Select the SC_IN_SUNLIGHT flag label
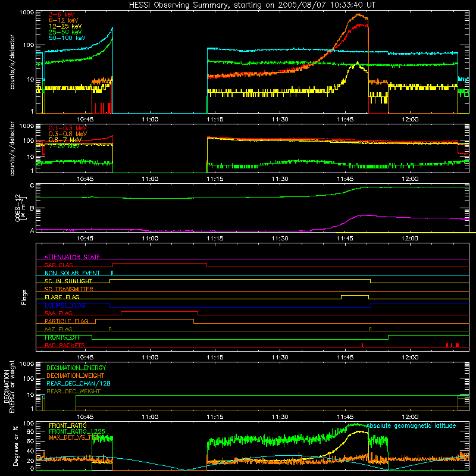476x476 pixels. tap(68, 281)
